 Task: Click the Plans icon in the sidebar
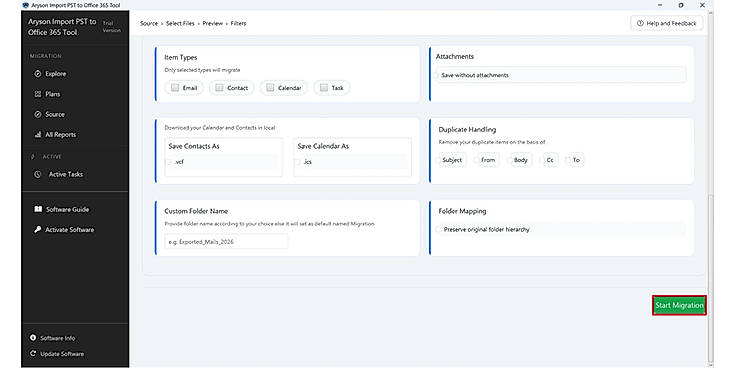coord(38,94)
